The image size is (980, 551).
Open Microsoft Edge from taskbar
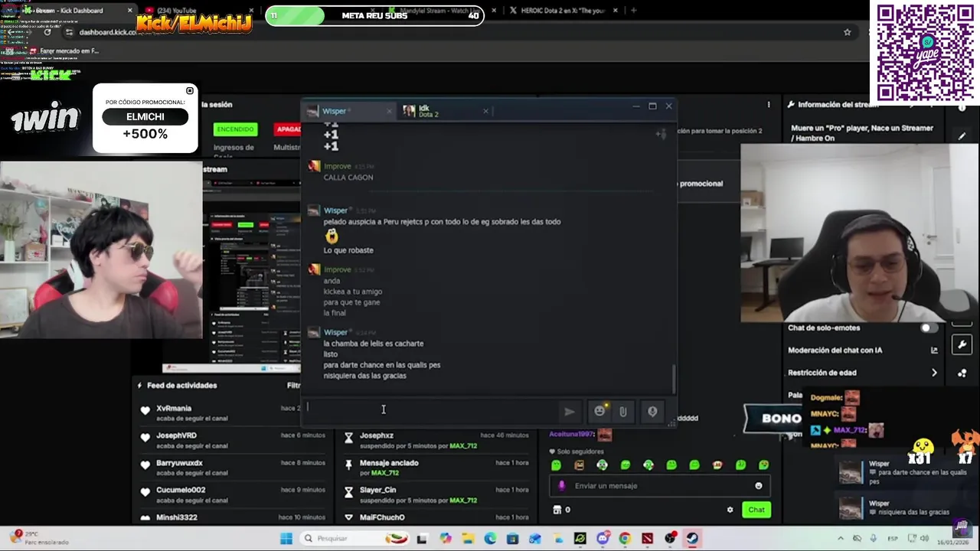point(490,539)
